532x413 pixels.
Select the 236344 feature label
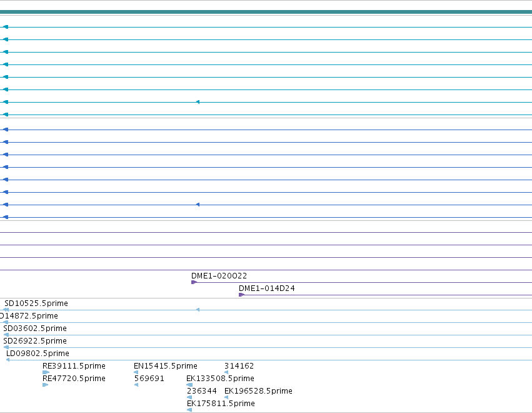point(202,391)
